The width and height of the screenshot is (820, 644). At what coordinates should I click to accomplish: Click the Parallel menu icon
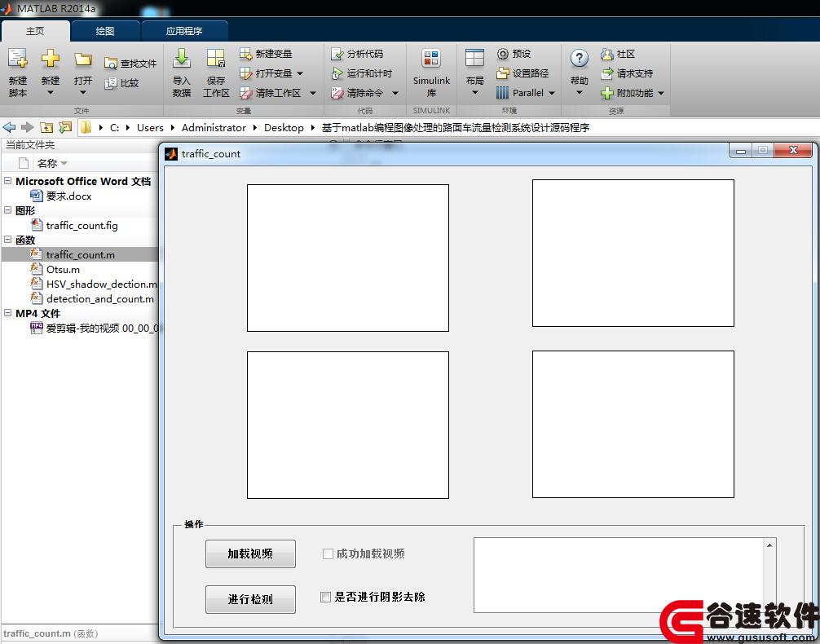tap(502, 93)
